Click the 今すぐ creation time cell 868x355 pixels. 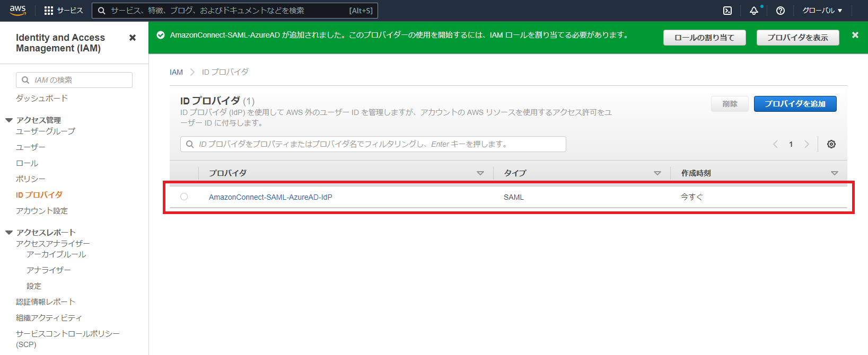pos(692,197)
